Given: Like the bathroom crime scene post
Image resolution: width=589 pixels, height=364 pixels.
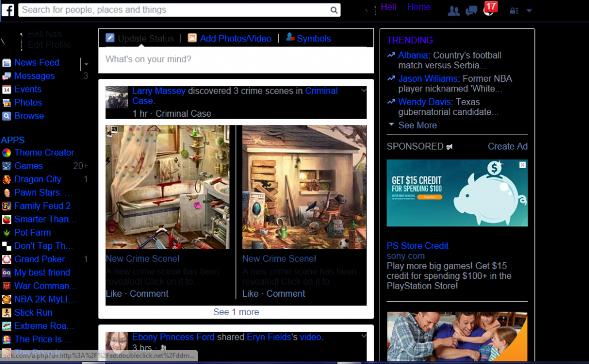Looking at the screenshot, I should pos(114,294).
